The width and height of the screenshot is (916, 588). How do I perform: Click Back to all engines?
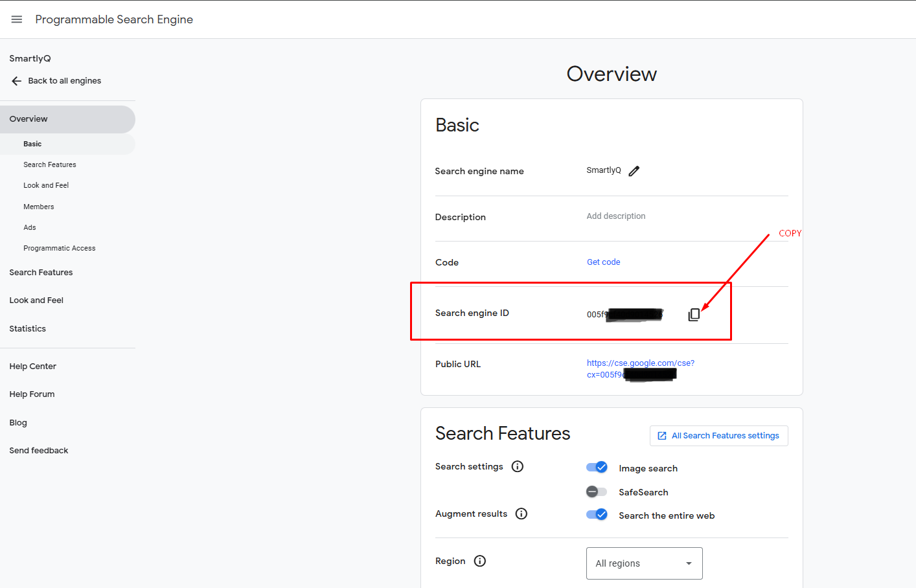pos(65,81)
